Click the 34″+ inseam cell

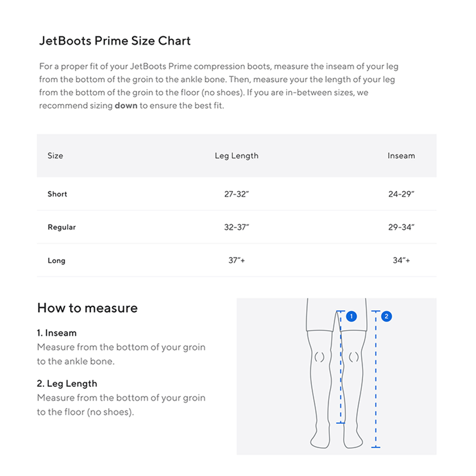(401, 260)
